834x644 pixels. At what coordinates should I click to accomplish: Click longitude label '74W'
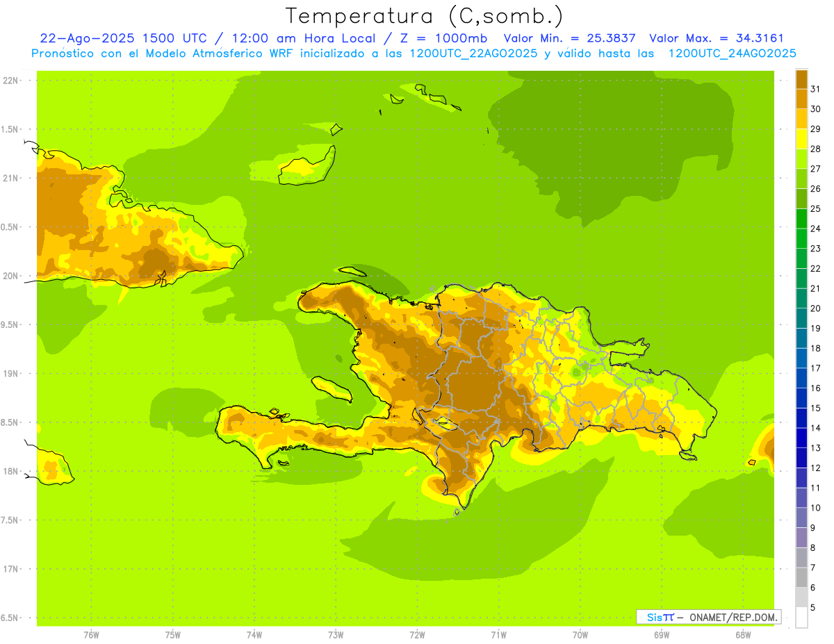(254, 634)
